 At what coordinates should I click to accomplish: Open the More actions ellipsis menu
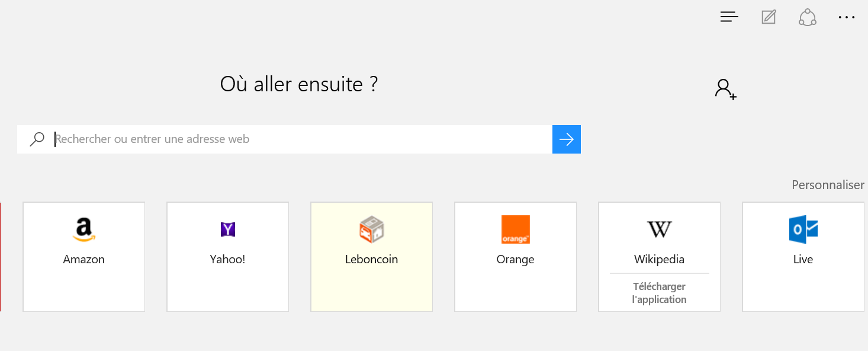tap(847, 17)
